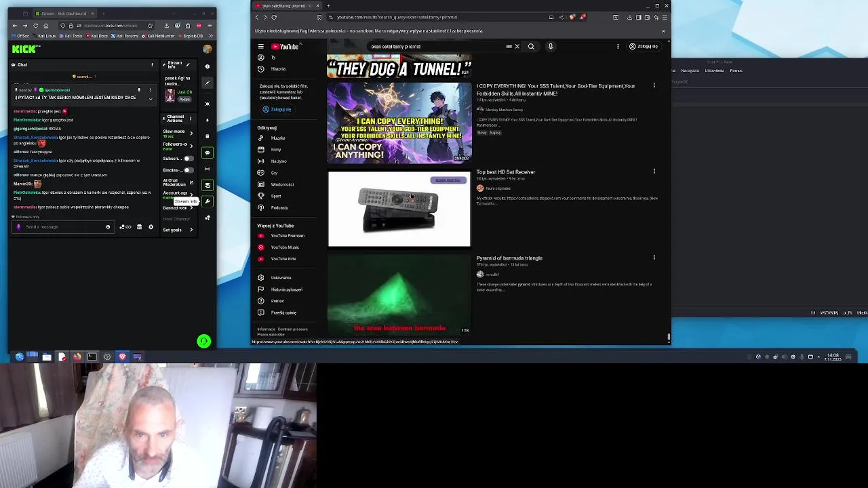This screenshot has height=488, width=868.
Task: Expand Followers-only chat settings
Action: 191,145
